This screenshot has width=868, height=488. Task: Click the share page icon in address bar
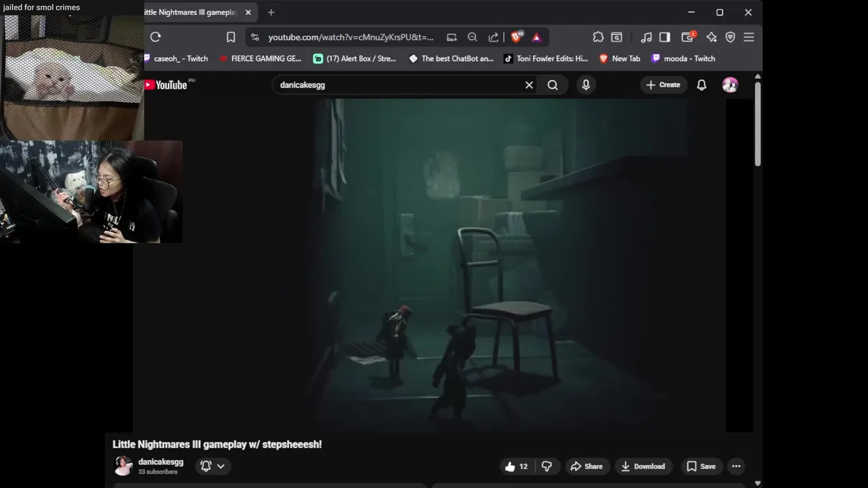pos(494,37)
